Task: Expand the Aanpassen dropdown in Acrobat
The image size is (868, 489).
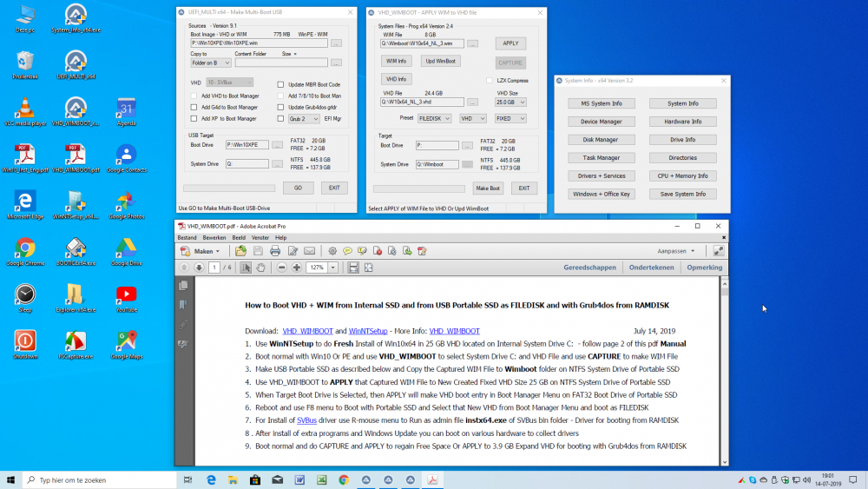Action: coord(676,251)
